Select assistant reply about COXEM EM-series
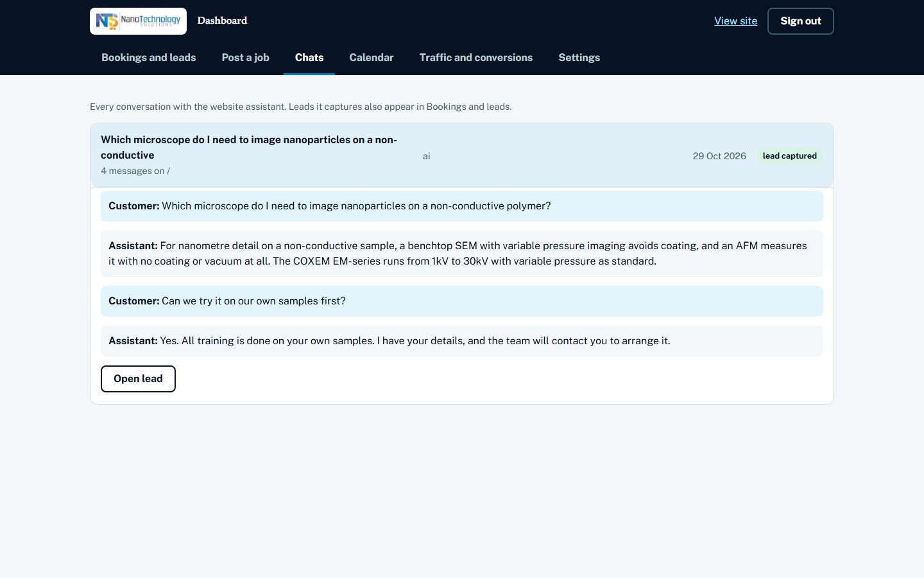 [x=462, y=254]
